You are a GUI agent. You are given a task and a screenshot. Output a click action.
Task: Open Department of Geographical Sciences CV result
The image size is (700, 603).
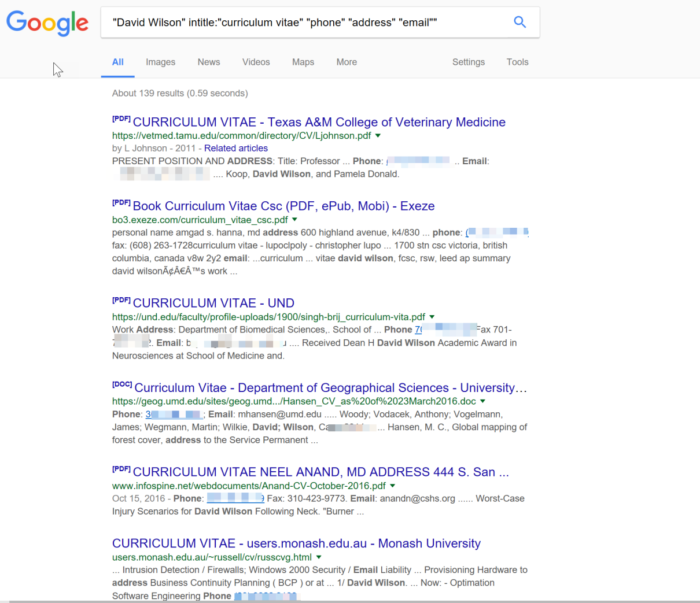click(330, 387)
